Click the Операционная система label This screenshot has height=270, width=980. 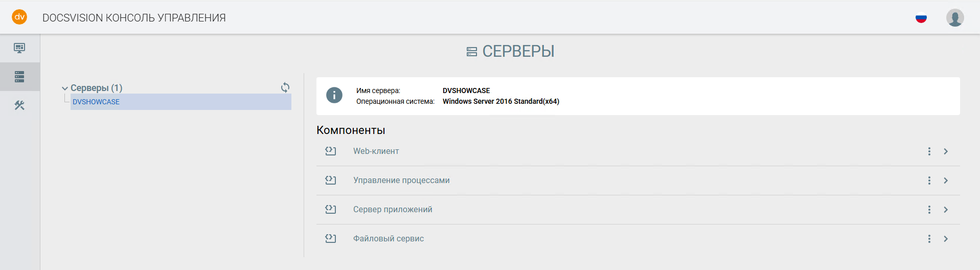click(395, 101)
